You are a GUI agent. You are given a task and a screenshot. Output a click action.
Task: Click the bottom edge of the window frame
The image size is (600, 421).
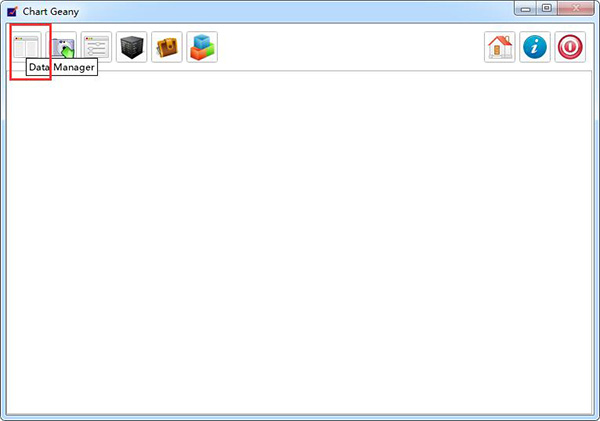[x=300, y=418]
